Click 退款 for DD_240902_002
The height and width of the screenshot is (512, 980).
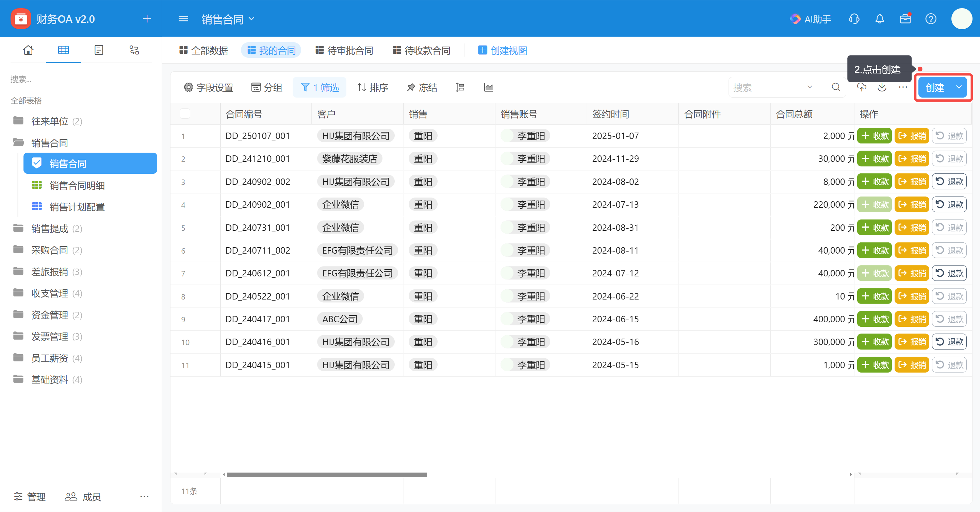click(949, 182)
